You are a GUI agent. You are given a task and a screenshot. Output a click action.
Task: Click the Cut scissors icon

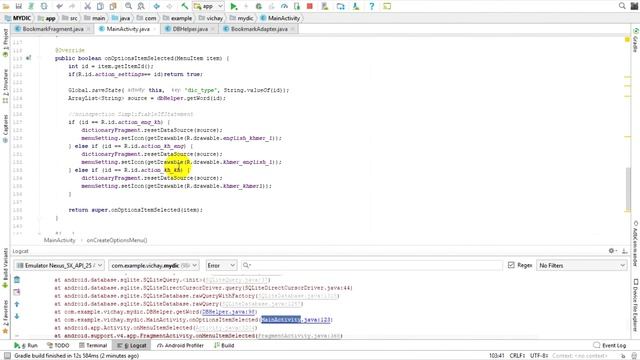tap(87, 6)
